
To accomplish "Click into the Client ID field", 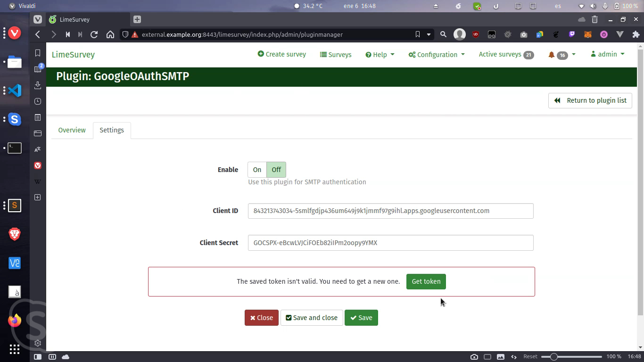I will [390, 211].
